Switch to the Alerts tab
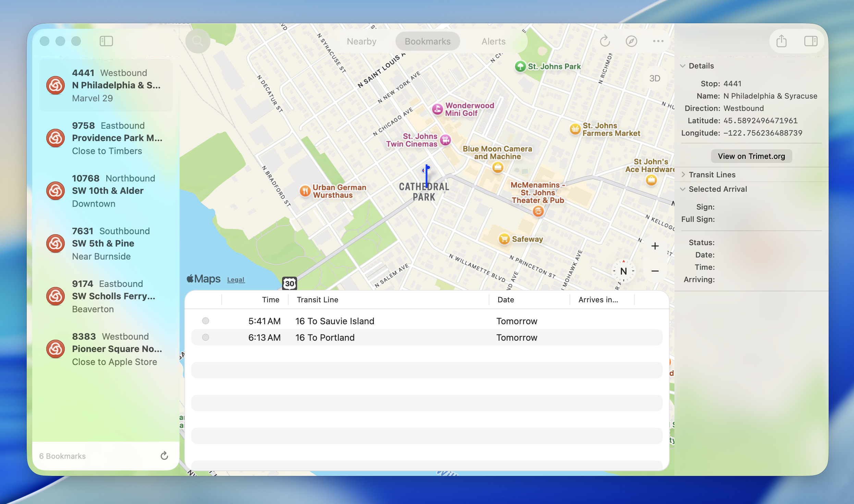This screenshot has width=854, height=504. [493, 41]
